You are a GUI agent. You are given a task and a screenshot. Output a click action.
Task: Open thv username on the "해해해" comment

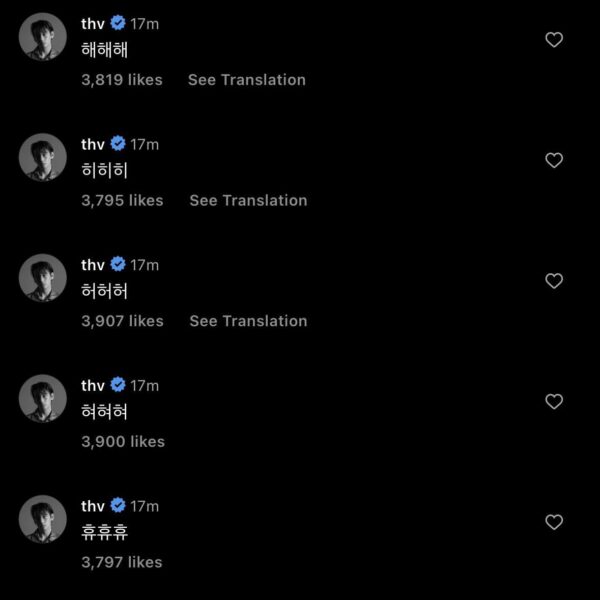[93, 23]
